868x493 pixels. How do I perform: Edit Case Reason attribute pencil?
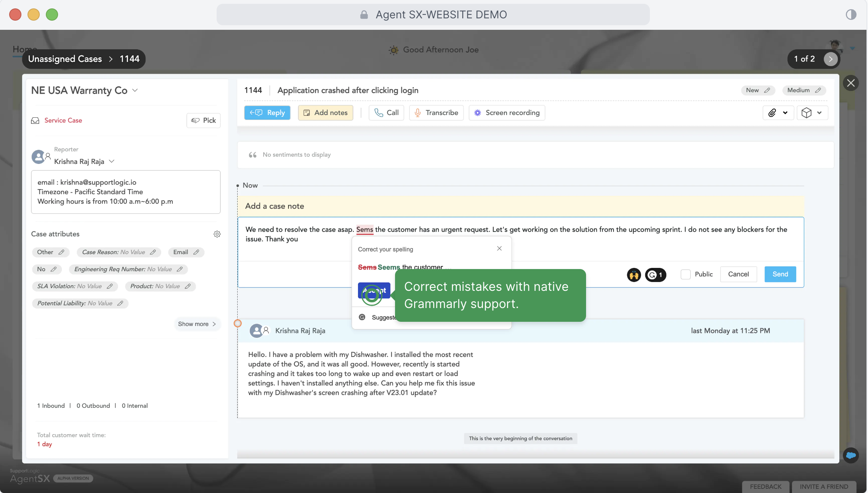[153, 252]
